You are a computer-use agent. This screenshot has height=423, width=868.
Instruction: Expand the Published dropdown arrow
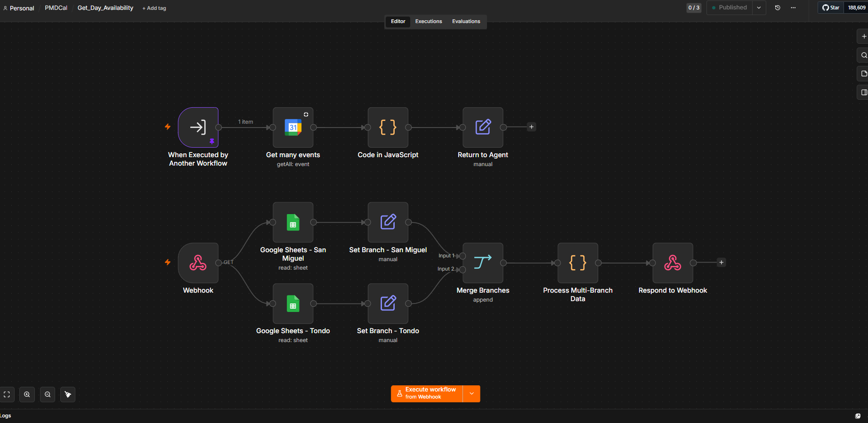(759, 8)
